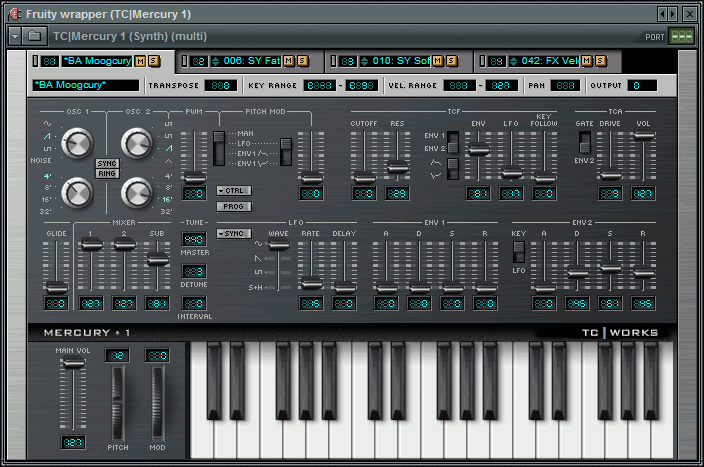Open the wrapper options menu arrow
Screen dimensions: 704x467
coord(15,36)
